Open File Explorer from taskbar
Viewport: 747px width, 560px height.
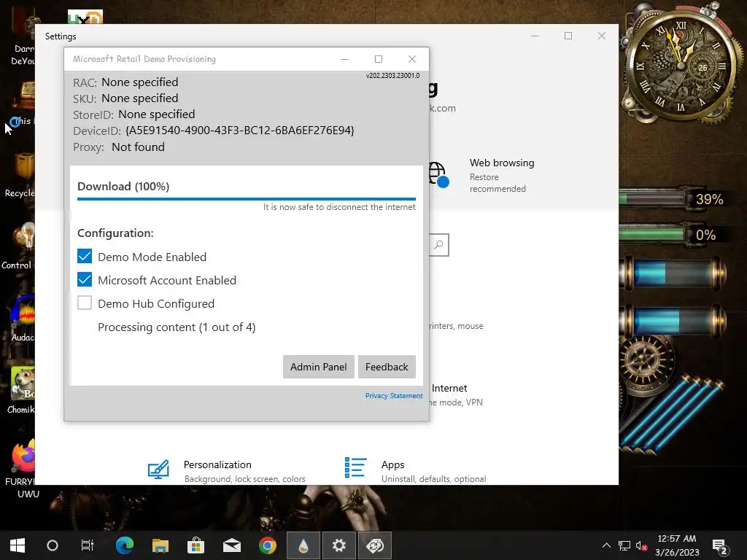tap(160, 545)
